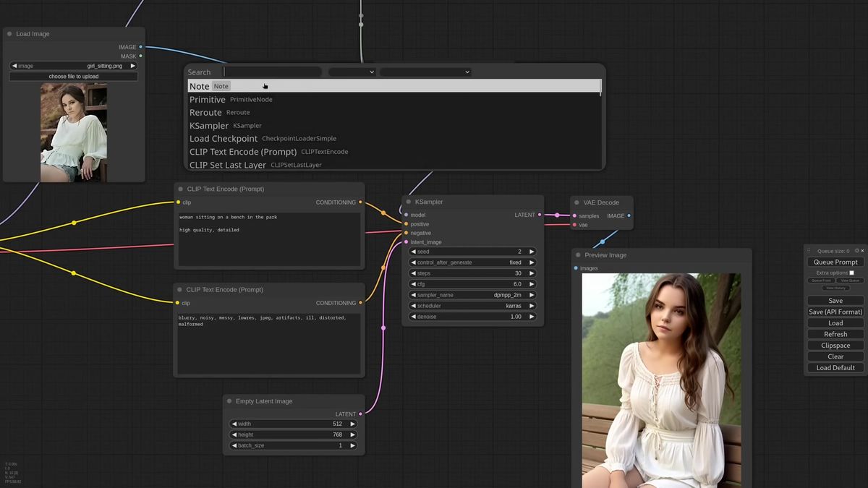
Task: Click the Clear button
Action: pos(835,356)
